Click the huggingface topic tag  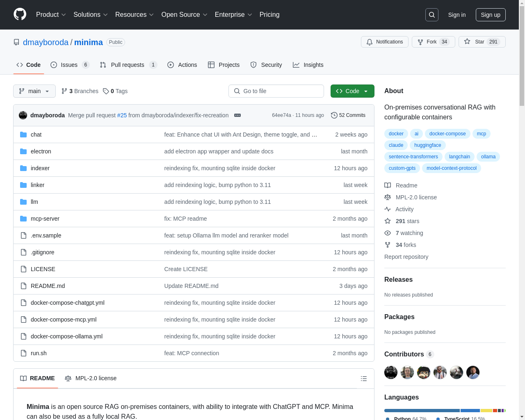pos(428,145)
